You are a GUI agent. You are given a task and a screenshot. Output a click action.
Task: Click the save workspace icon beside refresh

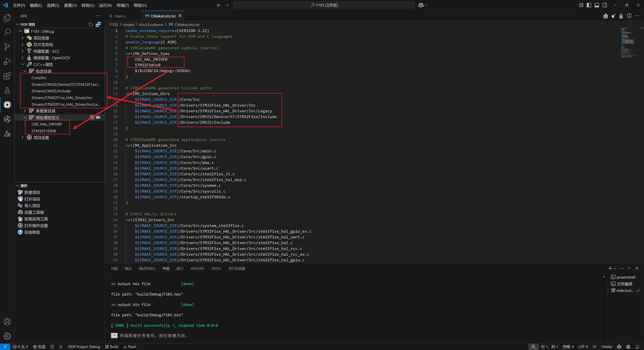[98, 24]
